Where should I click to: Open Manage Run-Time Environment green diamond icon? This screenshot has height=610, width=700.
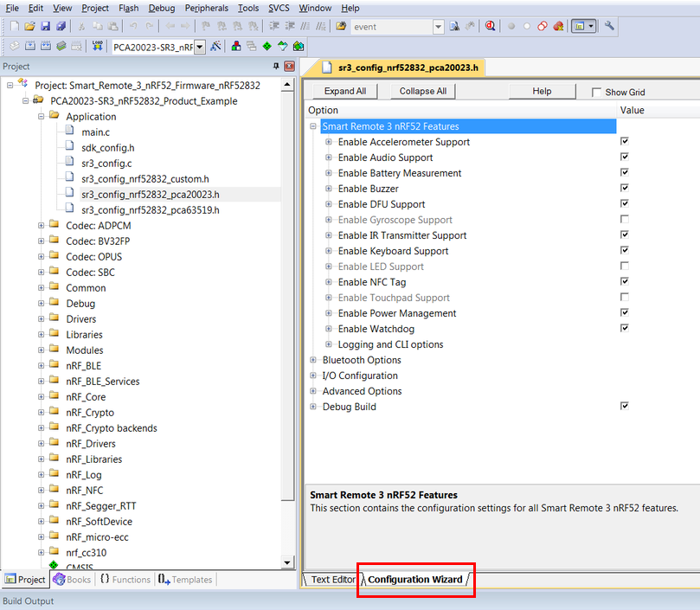pos(267,46)
